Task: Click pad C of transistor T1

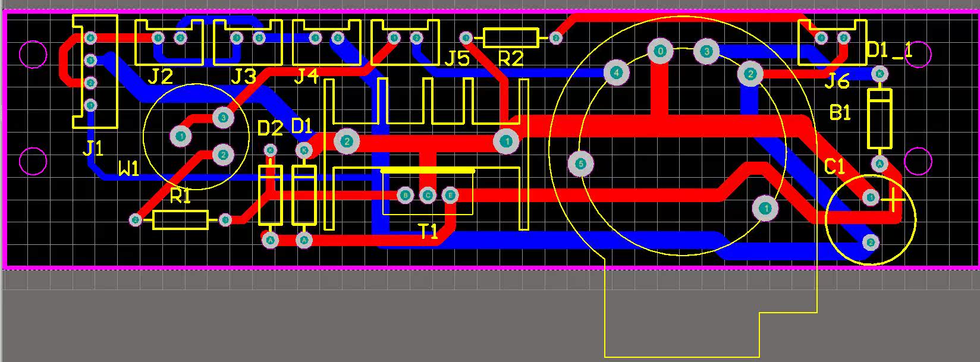Action: (x=428, y=195)
